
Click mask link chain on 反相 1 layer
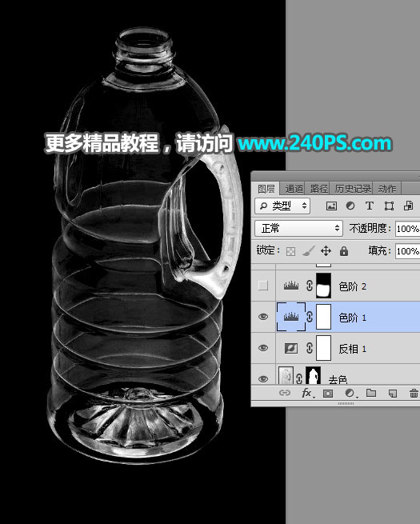point(310,348)
